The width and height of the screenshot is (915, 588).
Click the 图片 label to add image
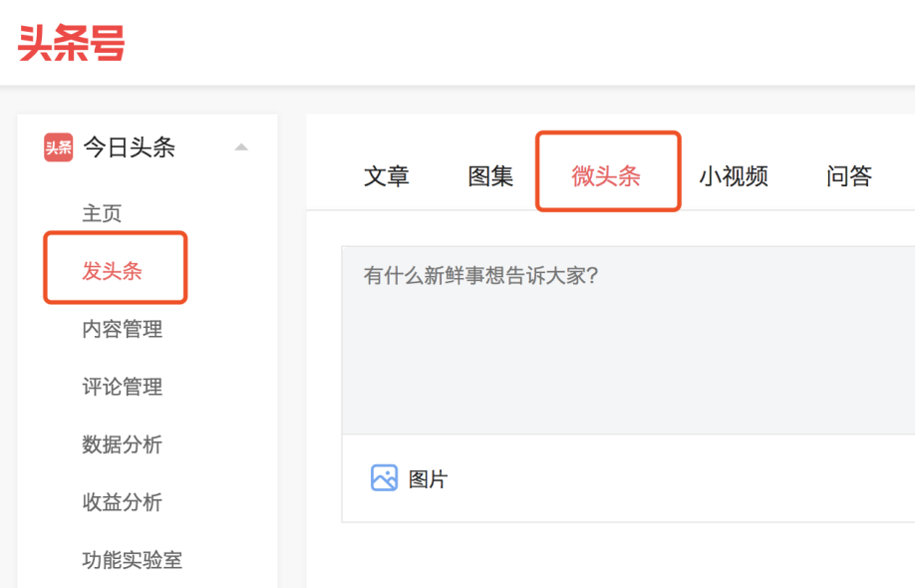428,479
